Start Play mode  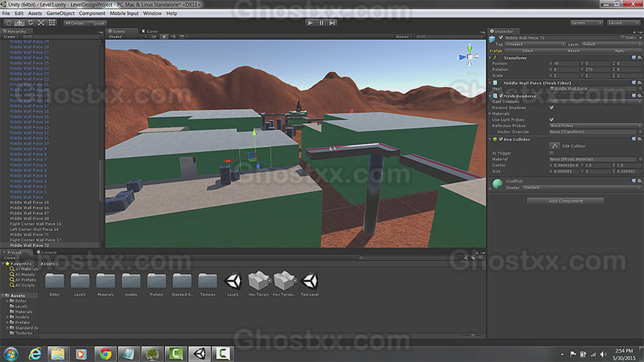[x=310, y=23]
